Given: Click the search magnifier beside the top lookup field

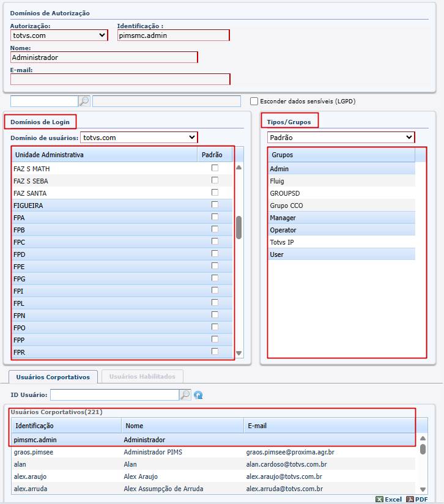Looking at the screenshot, I should [x=84, y=101].
